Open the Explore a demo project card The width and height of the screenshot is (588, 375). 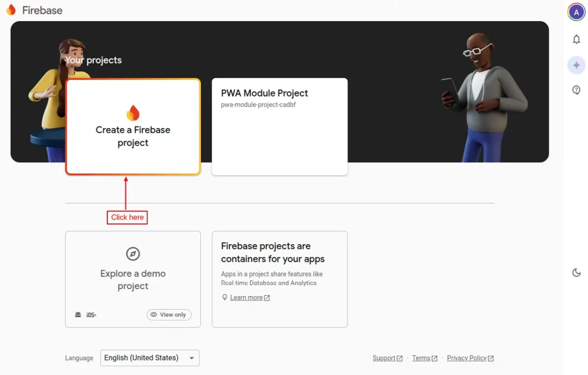coord(133,279)
